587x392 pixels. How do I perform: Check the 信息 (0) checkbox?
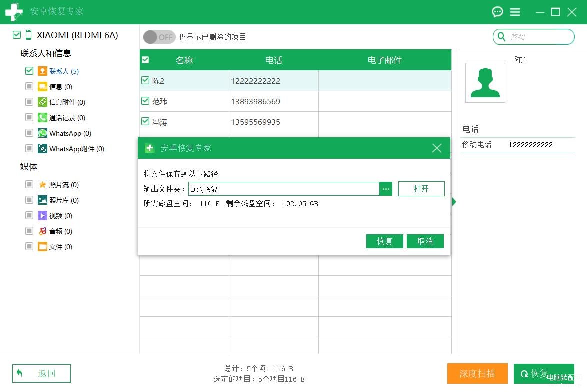[x=29, y=86]
